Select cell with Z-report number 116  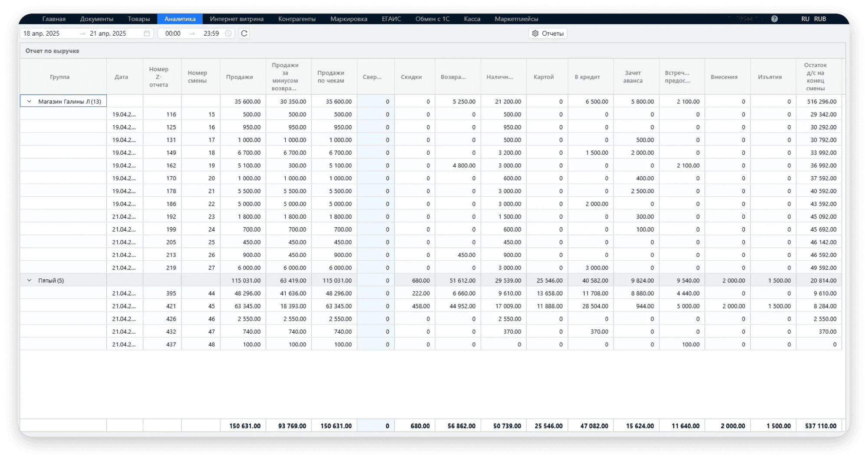point(162,115)
